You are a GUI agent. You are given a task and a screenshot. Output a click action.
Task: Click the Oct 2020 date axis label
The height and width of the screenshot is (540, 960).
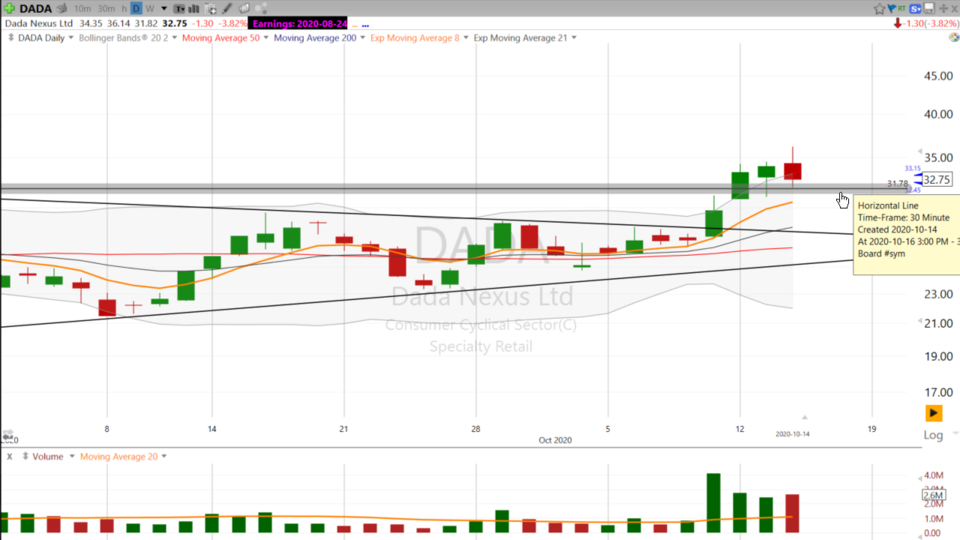pos(555,440)
